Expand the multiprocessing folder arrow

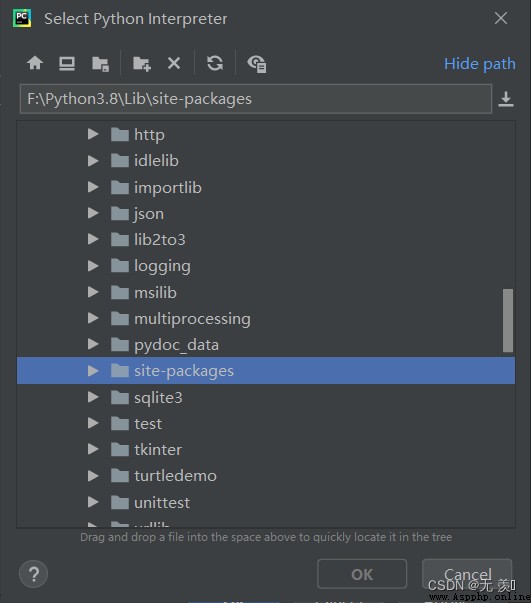tap(93, 318)
